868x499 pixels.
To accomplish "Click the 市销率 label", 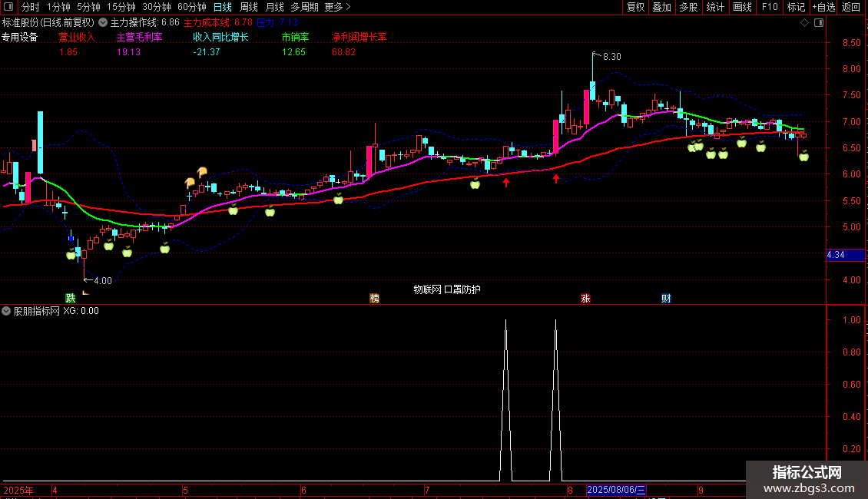I will (x=296, y=37).
